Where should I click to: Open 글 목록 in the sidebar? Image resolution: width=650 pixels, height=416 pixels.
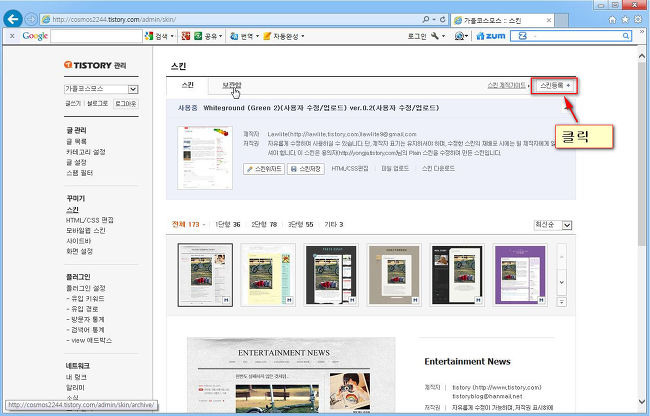tap(76, 141)
